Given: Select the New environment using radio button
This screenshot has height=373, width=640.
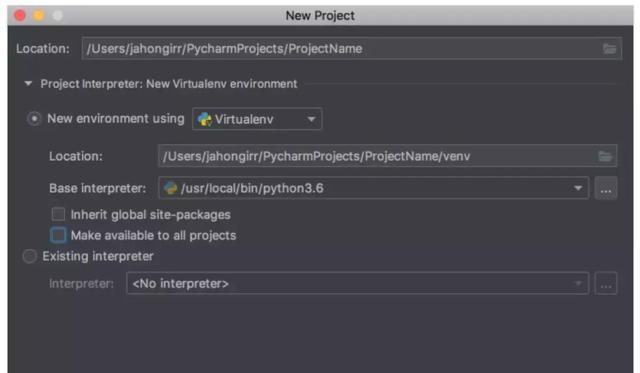Looking at the screenshot, I should tap(34, 119).
